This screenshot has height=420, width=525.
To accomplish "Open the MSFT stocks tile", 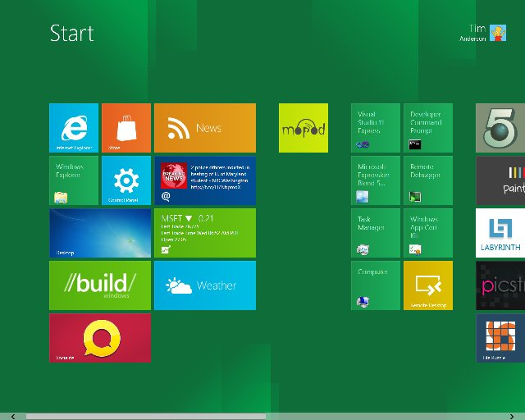I will click(x=205, y=233).
